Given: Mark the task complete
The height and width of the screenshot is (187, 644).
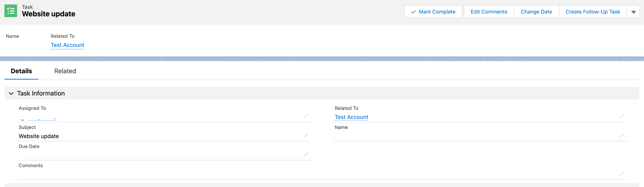Looking at the screenshot, I should point(433,12).
